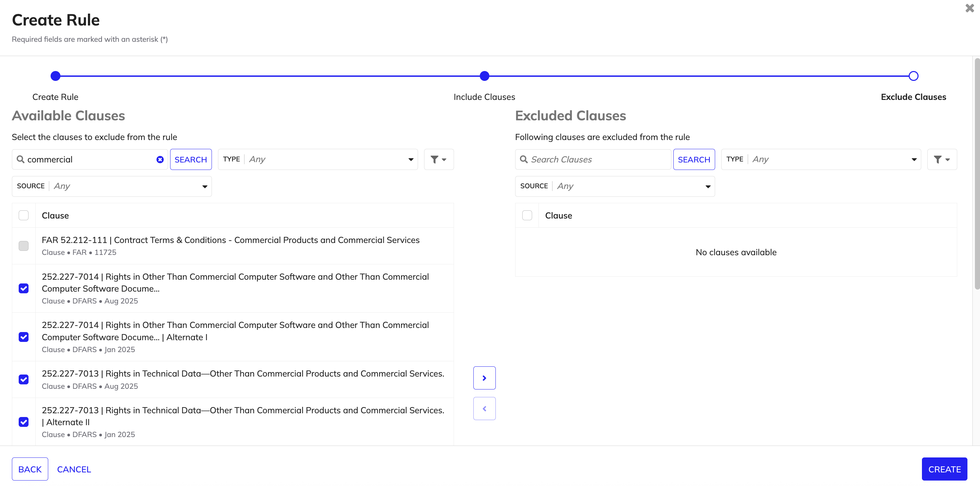The width and height of the screenshot is (980, 486).
Task: Open Available Clauses TYPE dropdown
Action: point(318,160)
